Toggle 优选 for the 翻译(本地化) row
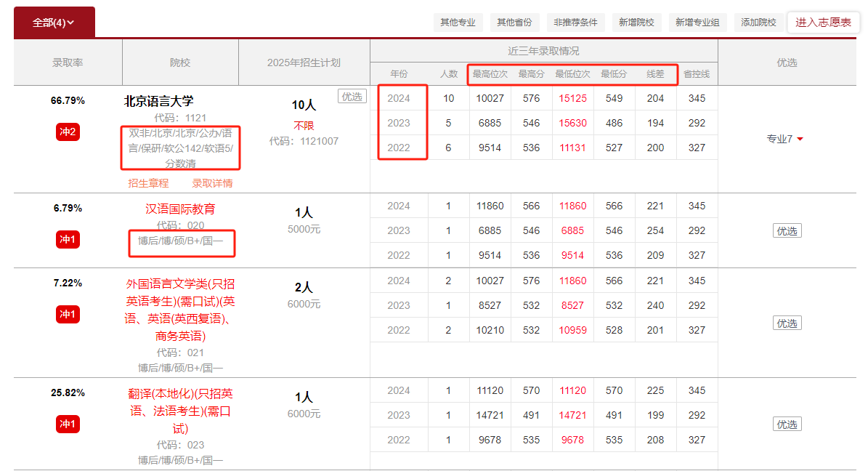 click(x=787, y=424)
